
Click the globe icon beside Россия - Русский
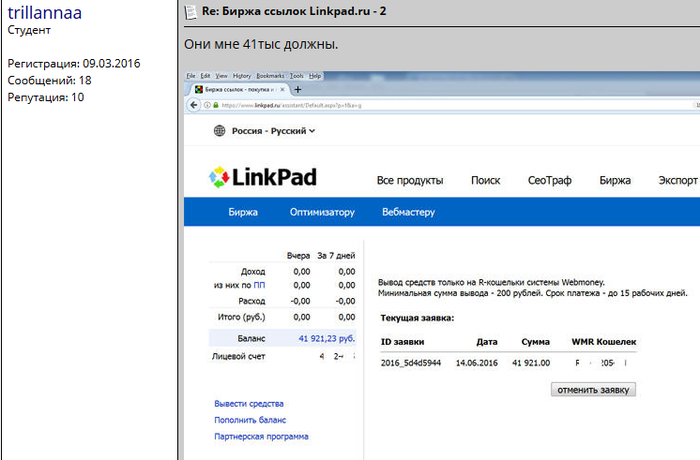coord(219,131)
